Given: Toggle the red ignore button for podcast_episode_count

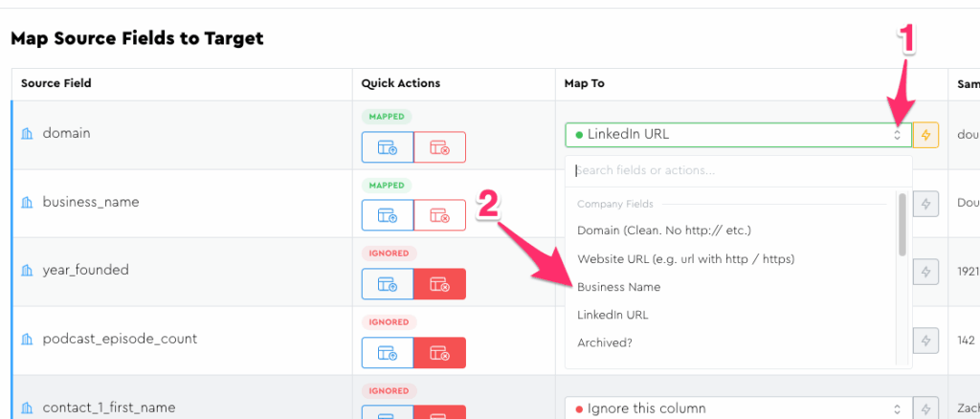Looking at the screenshot, I should coord(439,353).
